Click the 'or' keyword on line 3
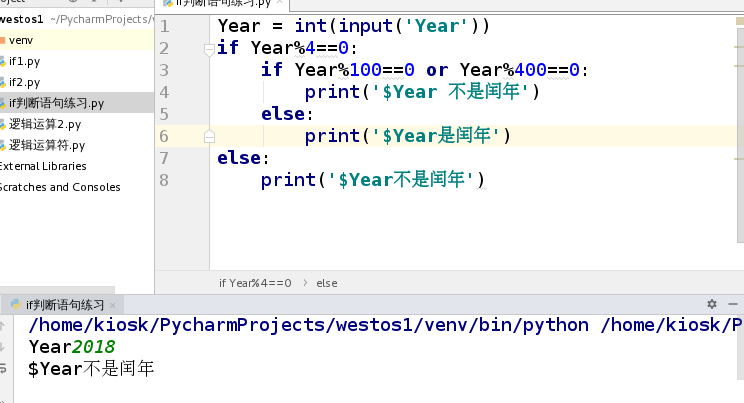 437,70
